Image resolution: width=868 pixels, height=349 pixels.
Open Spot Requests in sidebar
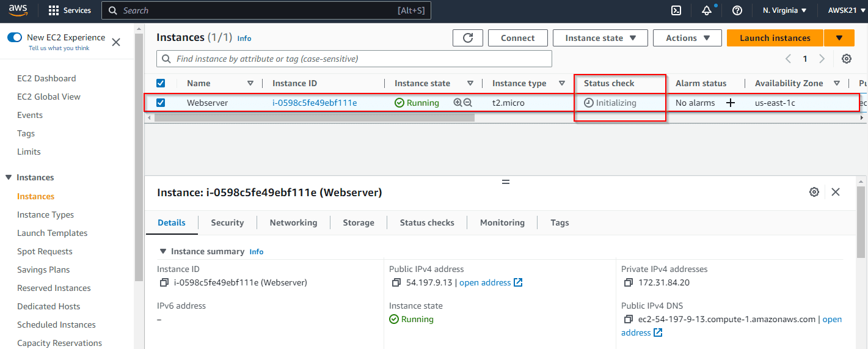[45, 251]
